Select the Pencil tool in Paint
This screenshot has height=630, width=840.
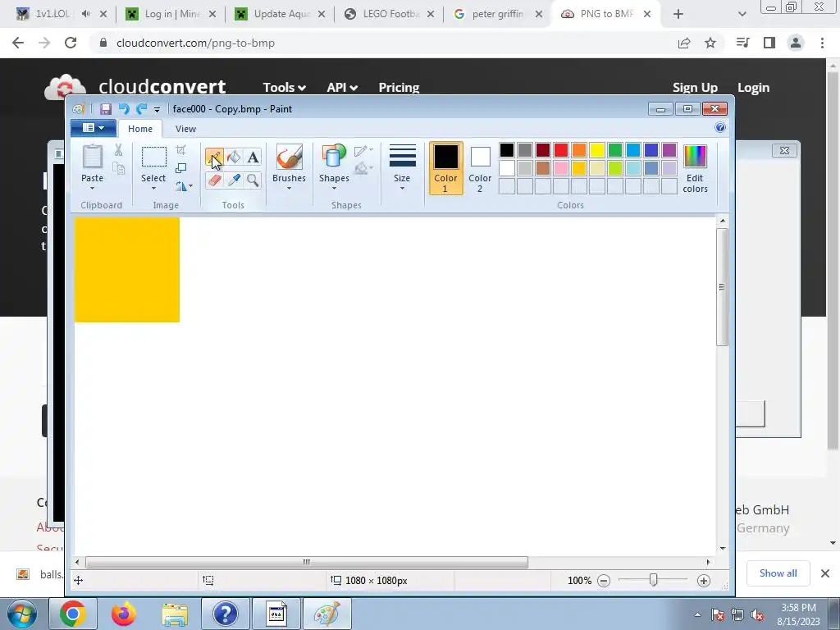coord(214,157)
